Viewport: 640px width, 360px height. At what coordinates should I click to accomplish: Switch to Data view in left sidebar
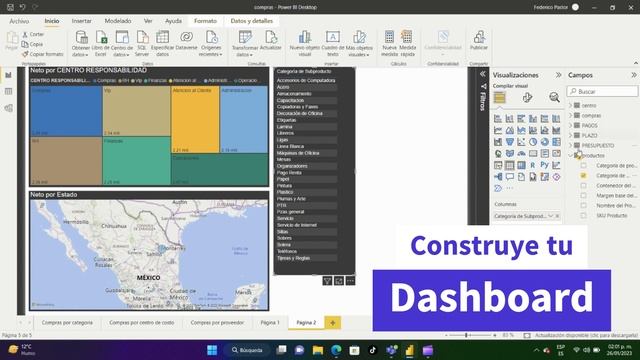[9, 91]
